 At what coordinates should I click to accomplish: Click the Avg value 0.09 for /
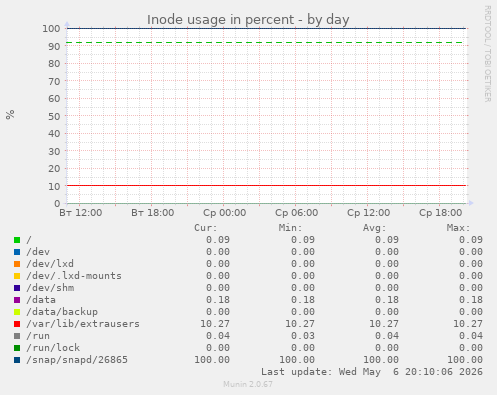click(x=387, y=240)
